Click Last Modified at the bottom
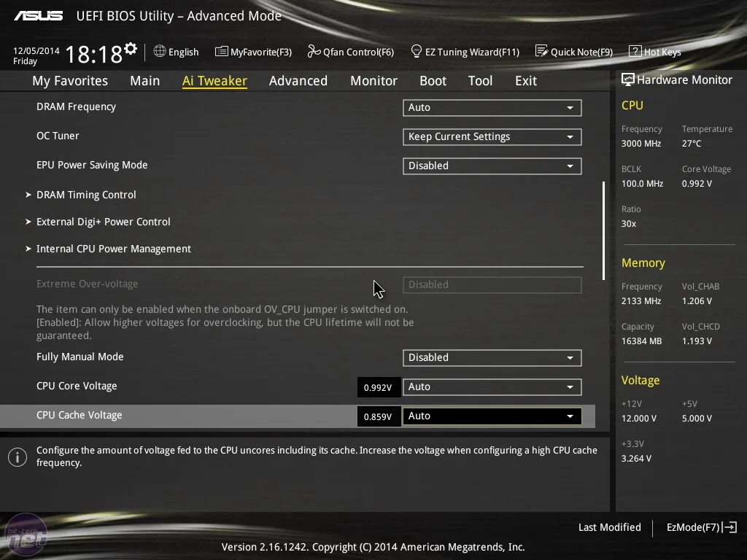This screenshot has width=747, height=560. (x=609, y=527)
